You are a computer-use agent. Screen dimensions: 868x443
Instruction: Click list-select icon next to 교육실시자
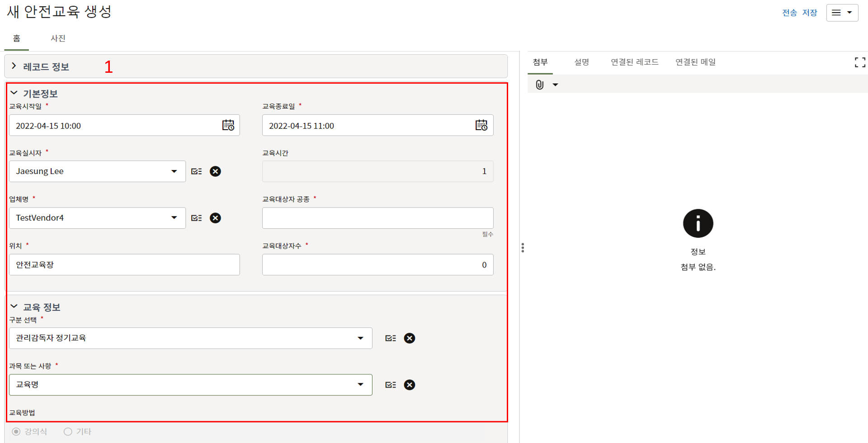[x=197, y=171]
